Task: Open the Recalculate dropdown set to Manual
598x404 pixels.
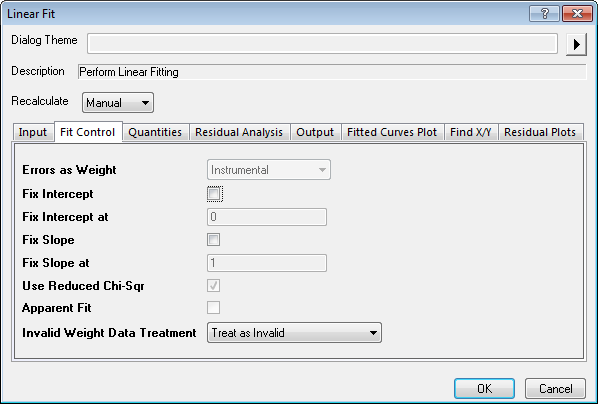Action: (x=118, y=103)
